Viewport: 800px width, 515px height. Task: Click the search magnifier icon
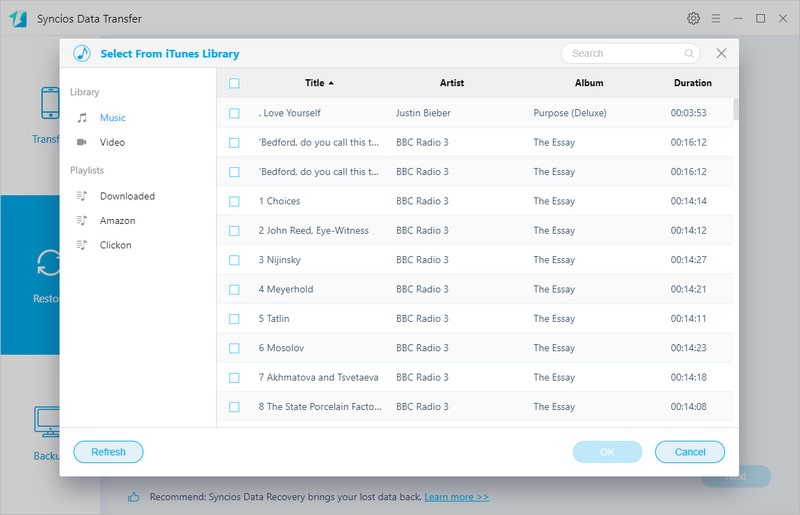click(x=689, y=53)
